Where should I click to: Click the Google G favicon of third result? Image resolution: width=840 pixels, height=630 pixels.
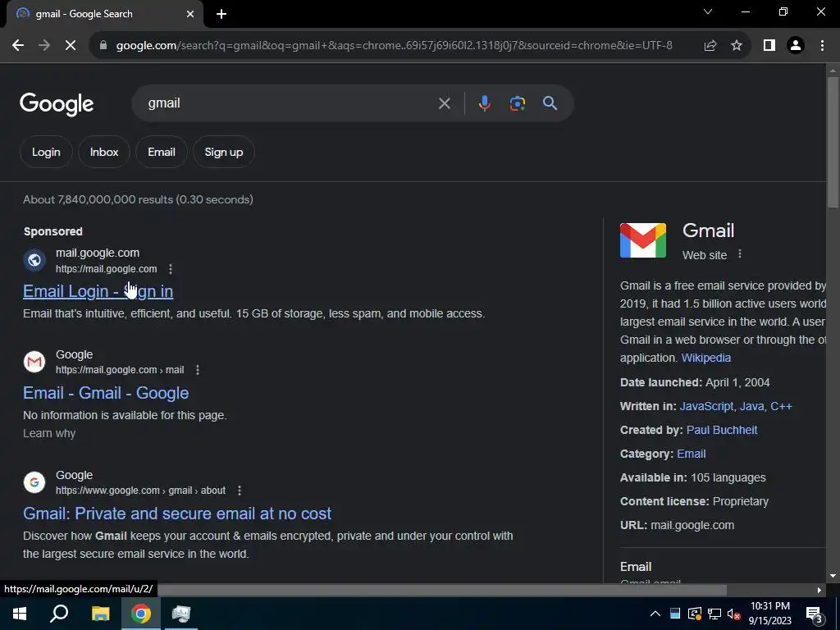tap(34, 482)
